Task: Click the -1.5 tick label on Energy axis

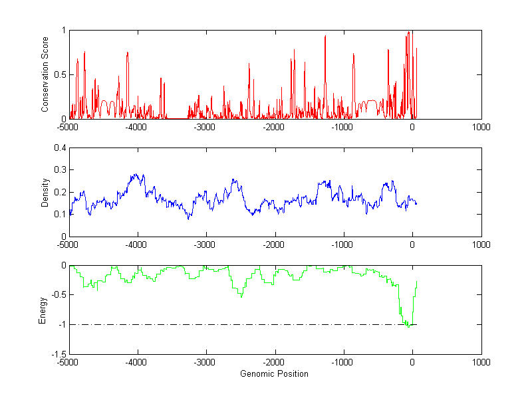Action: [58, 354]
